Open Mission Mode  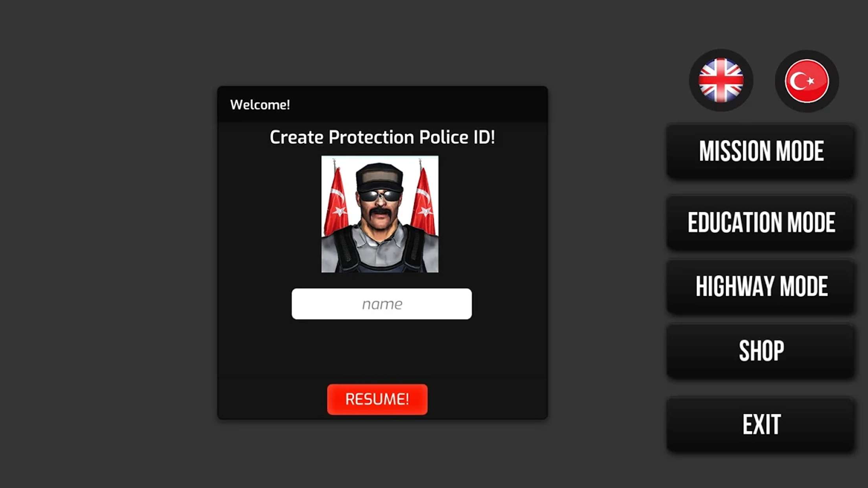click(761, 151)
